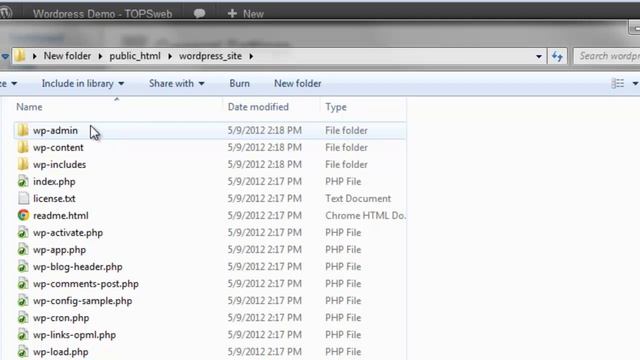The width and height of the screenshot is (640, 360).
Task: Click the New folder toolbar button
Action: (x=298, y=83)
